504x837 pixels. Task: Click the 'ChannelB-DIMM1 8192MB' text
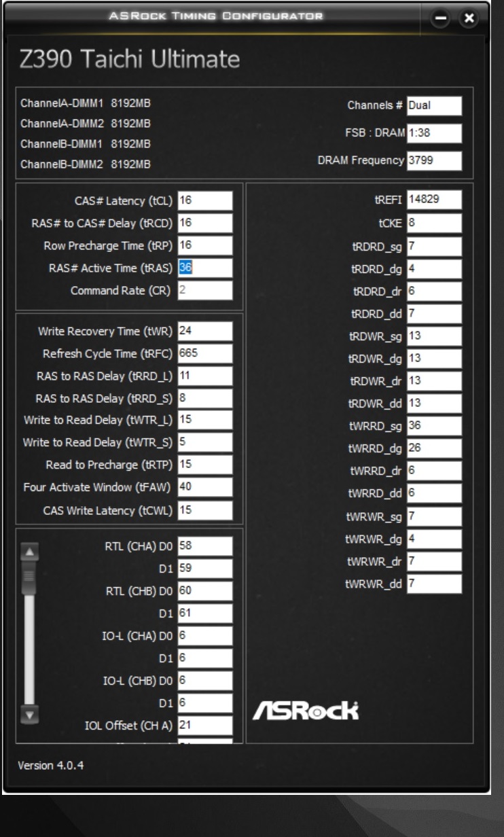click(x=86, y=144)
